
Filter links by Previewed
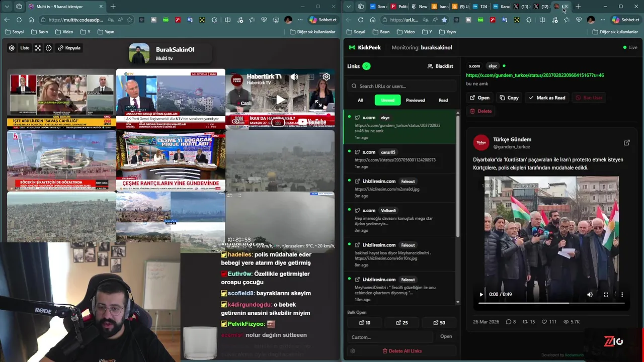point(415,100)
